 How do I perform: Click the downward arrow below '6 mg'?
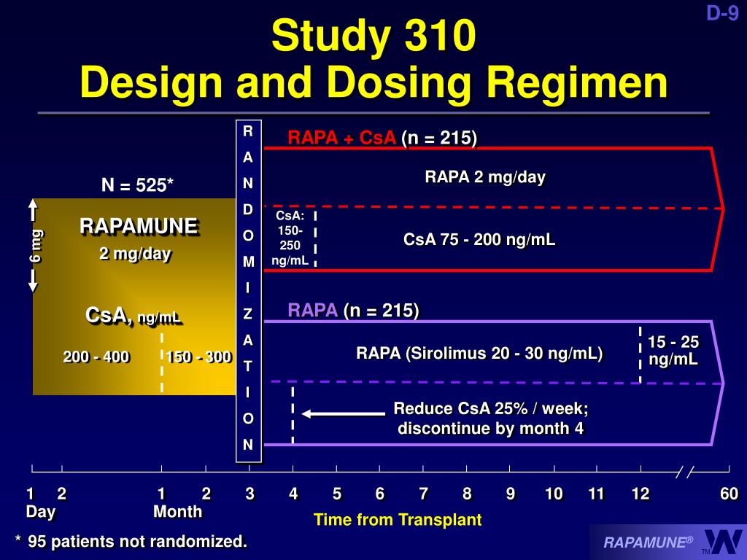(33, 281)
